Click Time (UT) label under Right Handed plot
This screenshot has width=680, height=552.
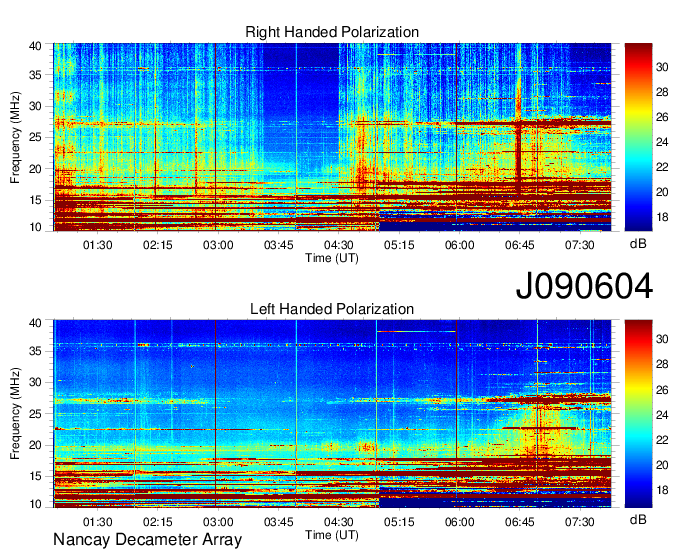pyautogui.click(x=332, y=258)
